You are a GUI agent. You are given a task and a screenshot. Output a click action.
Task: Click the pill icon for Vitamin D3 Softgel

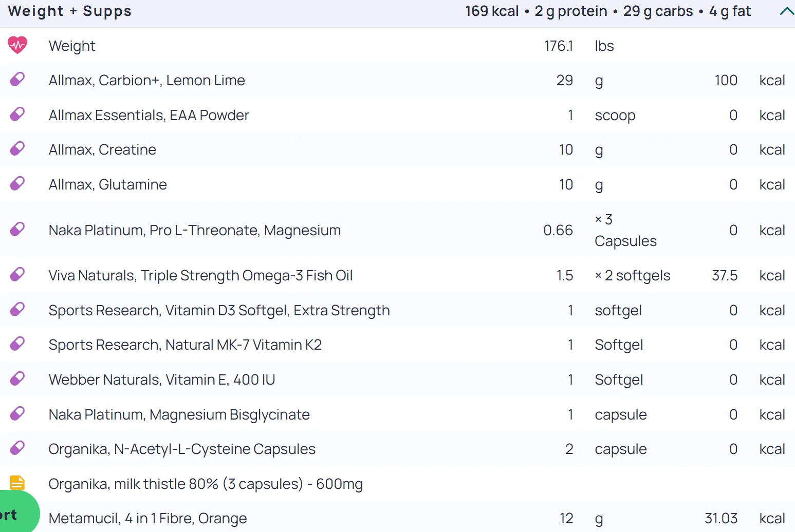click(17, 310)
